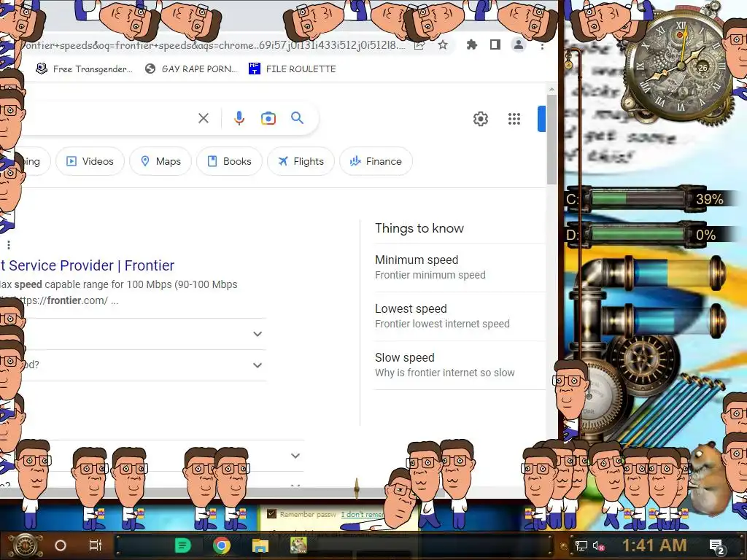This screenshot has height=560, width=747.
Task: Click globe icon of FILE ROULETTE bookmark
Action: 255,69
